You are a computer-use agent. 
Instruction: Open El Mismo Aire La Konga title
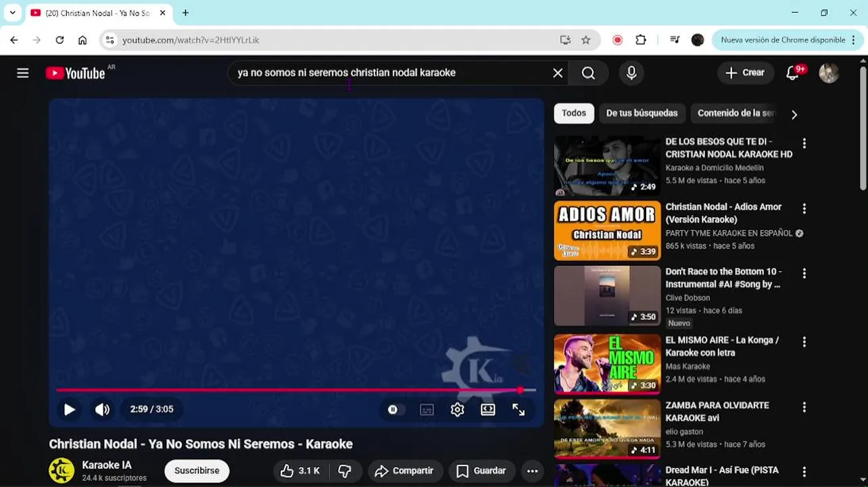(x=722, y=346)
